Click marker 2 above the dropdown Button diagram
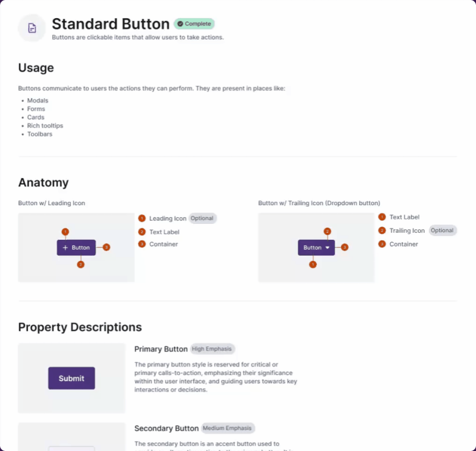The height and width of the screenshot is (451, 476). (x=327, y=231)
